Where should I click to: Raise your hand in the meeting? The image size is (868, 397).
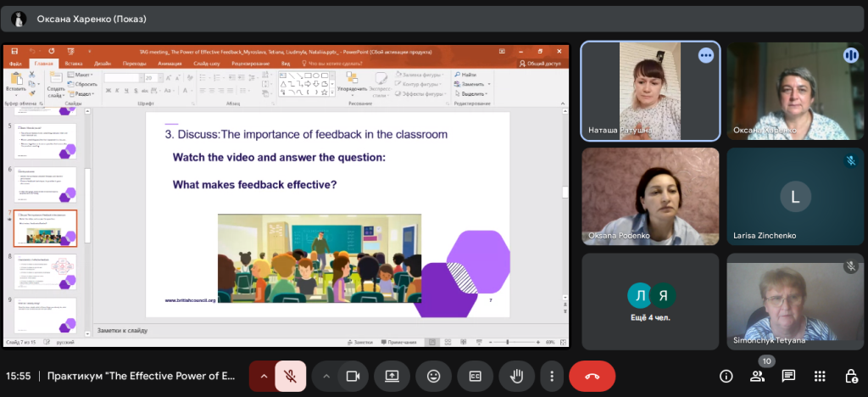[515, 376]
